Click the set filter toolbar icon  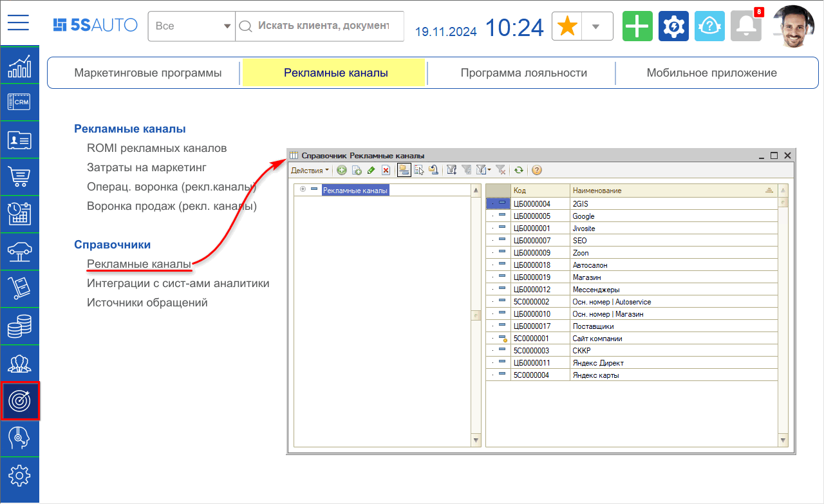point(452,171)
